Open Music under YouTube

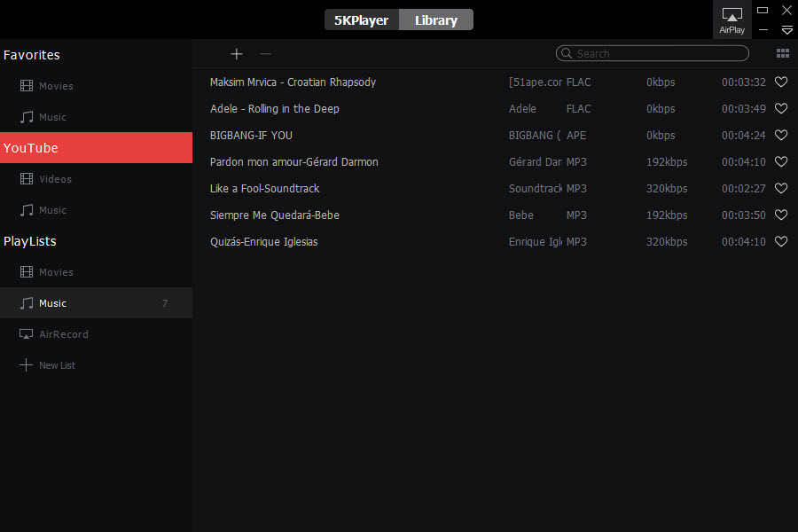pyautogui.click(x=96, y=210)
